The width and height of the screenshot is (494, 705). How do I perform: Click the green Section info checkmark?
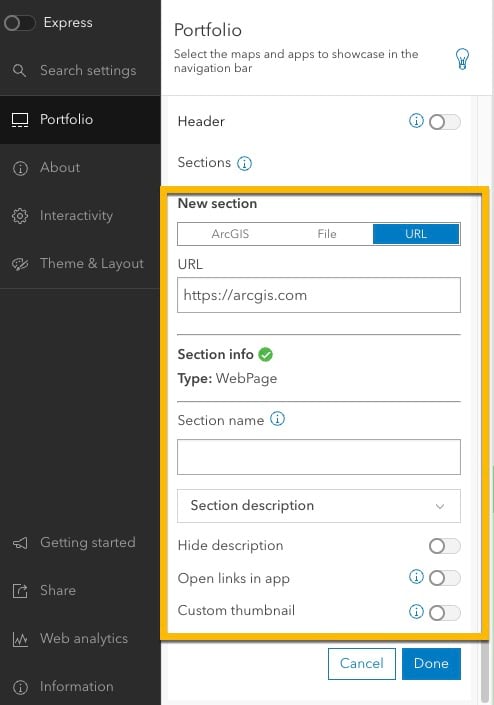click(265, 355)
